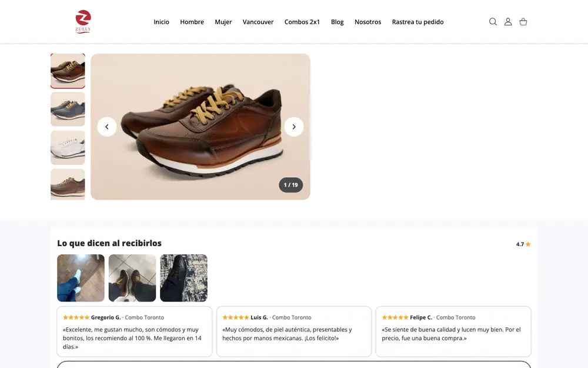
Task: Open Gregorio G. review card
Action: tap(134, 331)
